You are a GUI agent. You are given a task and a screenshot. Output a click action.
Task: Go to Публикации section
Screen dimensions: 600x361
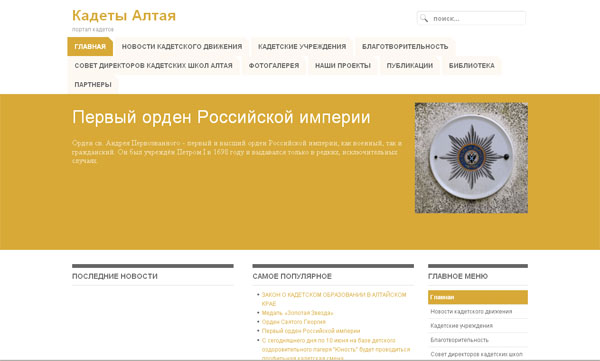410,66
